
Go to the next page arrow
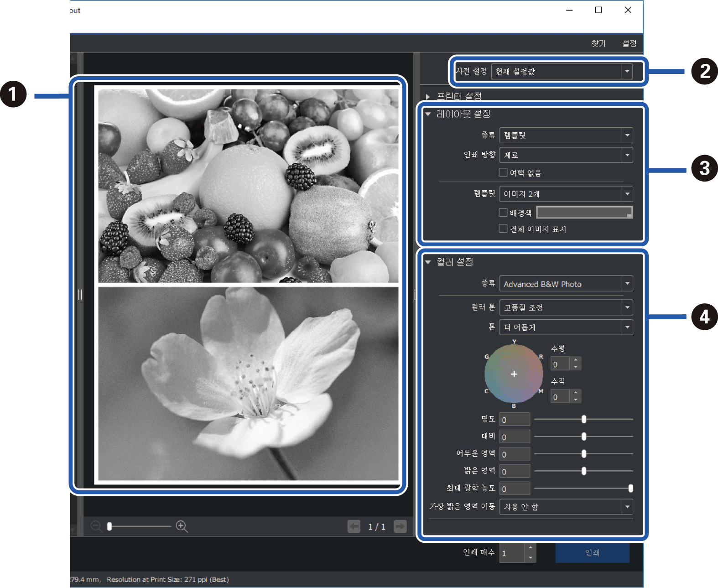[x=400, y=526]
